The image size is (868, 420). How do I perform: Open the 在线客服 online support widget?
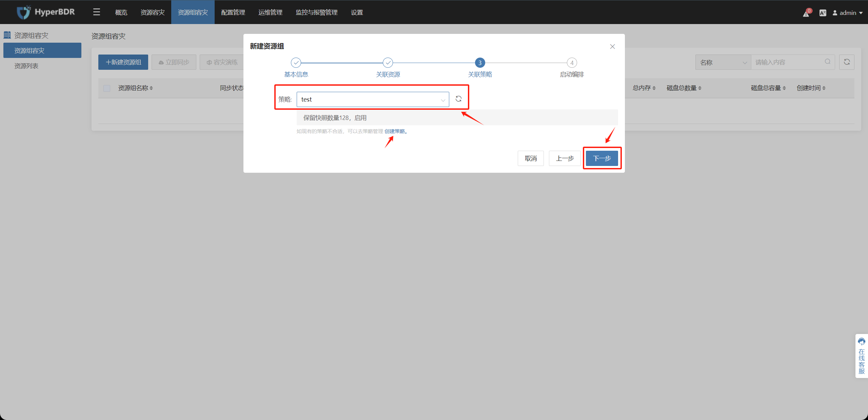[x=862, y=356]
